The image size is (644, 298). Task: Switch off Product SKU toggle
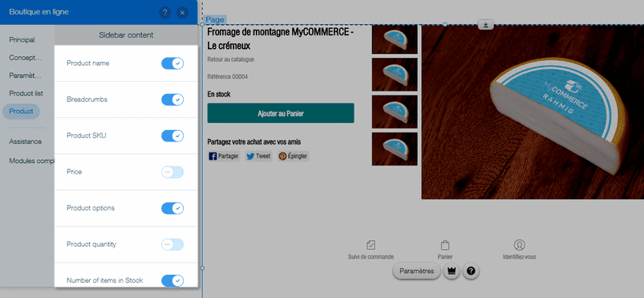point(172,136)
